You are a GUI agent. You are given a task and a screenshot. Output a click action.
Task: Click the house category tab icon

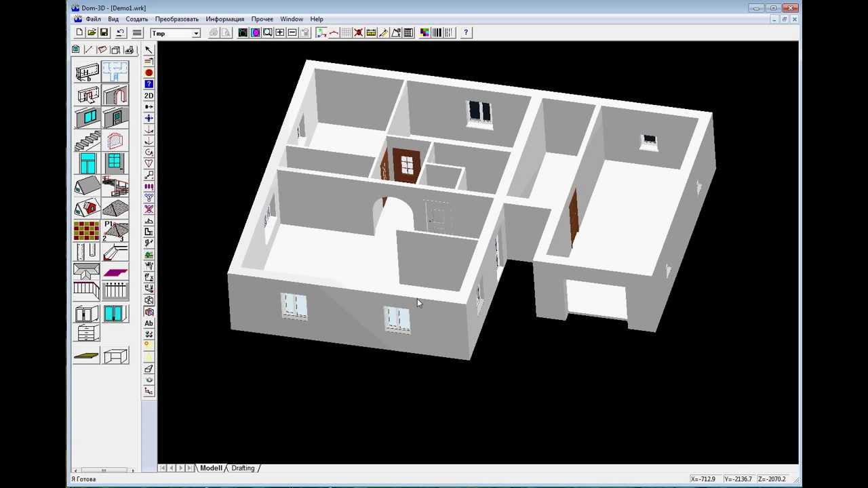click(76, 49)
